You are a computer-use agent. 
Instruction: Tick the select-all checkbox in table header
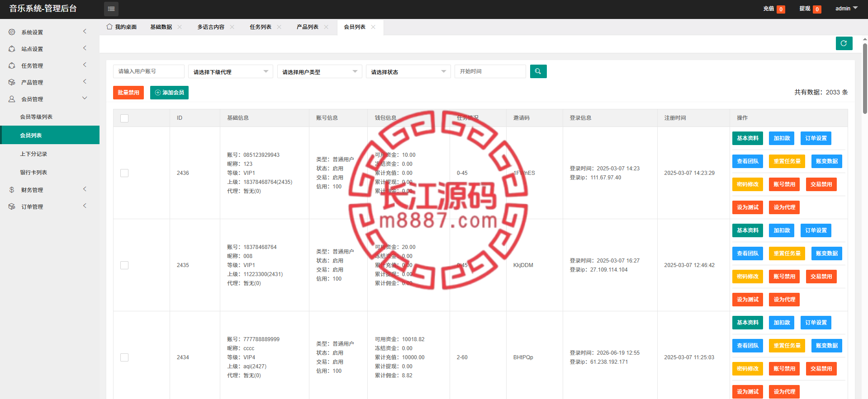coord(124,118)
